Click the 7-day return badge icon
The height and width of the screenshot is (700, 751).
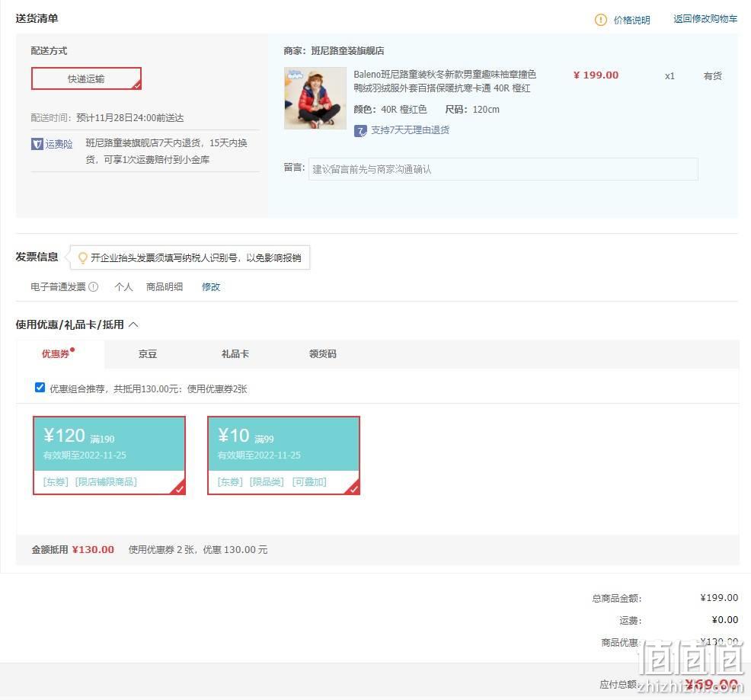click(x=360, y=130)
